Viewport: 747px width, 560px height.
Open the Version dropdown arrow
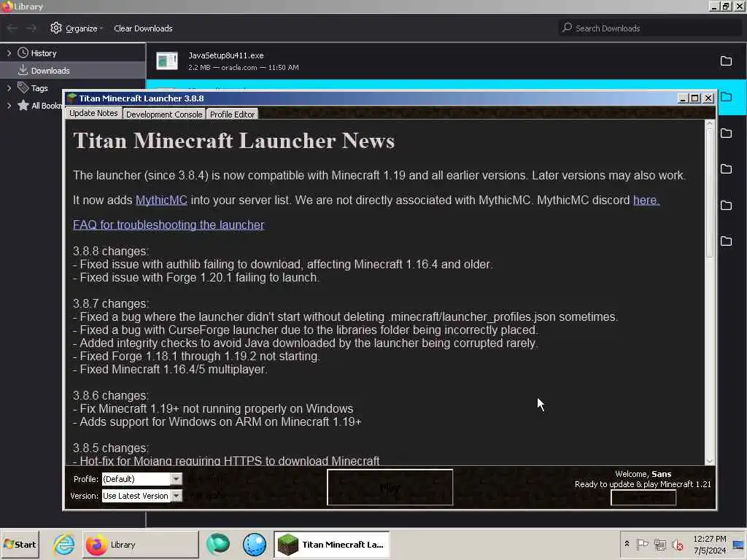[x=177, y=496]
